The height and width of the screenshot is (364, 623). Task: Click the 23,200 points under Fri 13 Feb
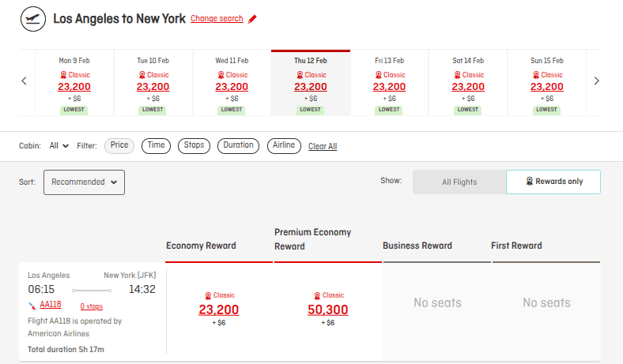[389, 87]
